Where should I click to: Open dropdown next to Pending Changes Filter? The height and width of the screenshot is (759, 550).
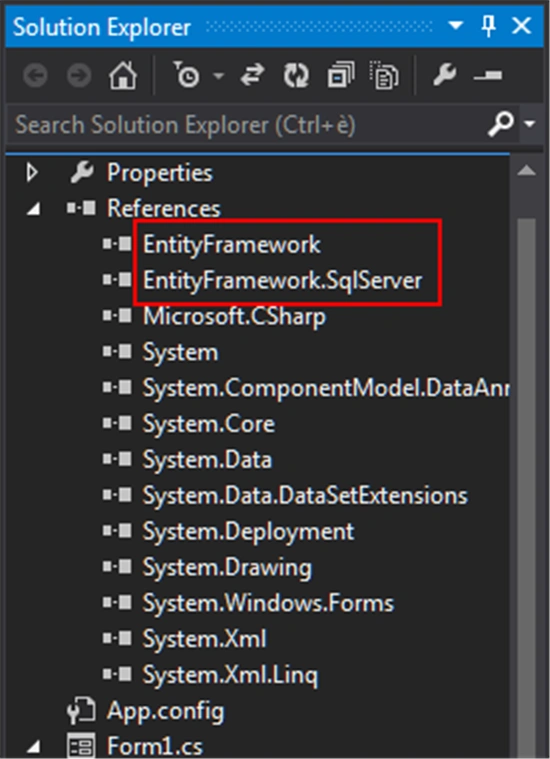[x=219, y=76]
